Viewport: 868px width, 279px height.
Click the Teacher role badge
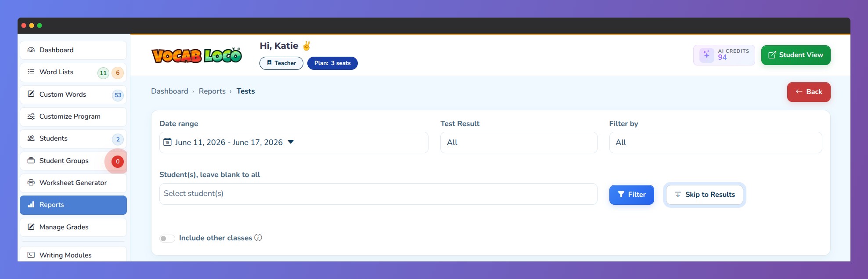(x=281, y=63)
